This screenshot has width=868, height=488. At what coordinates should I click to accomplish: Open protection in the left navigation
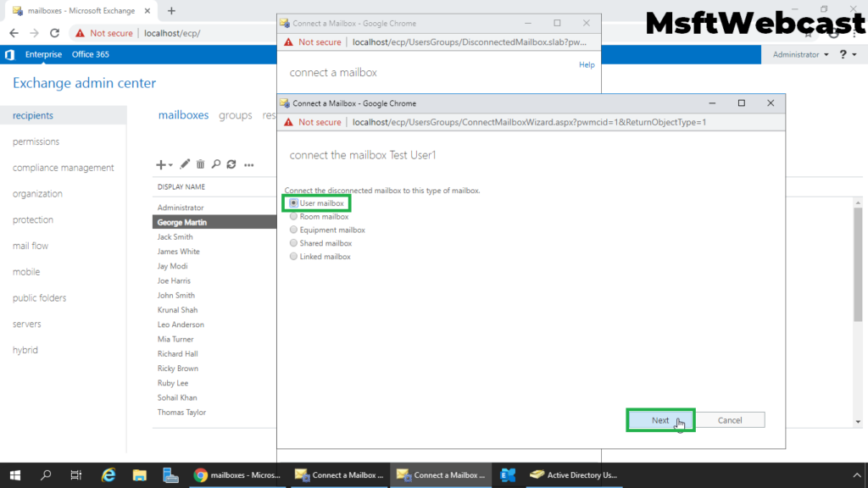tap(33, 219)
